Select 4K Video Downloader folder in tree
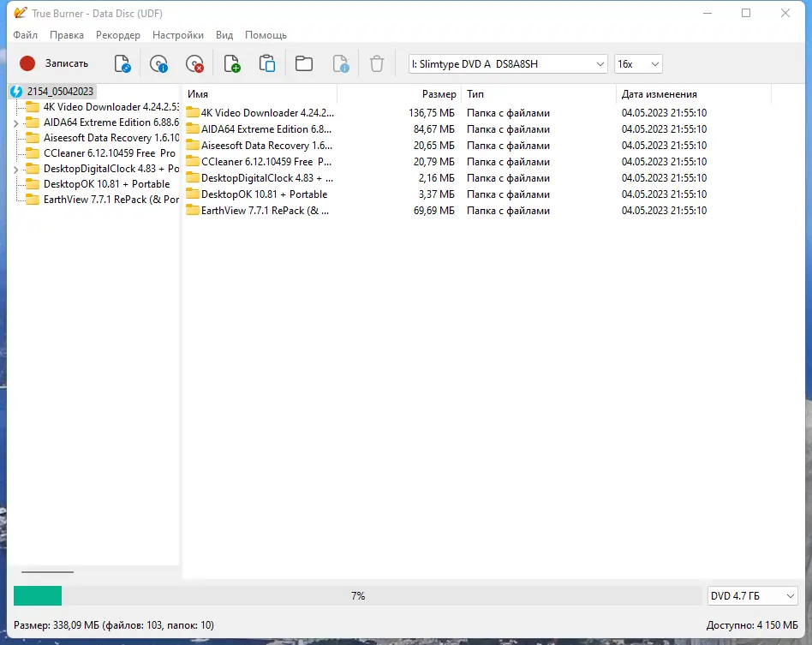Viewport: 812px width, 645px height. click(110, 107)
